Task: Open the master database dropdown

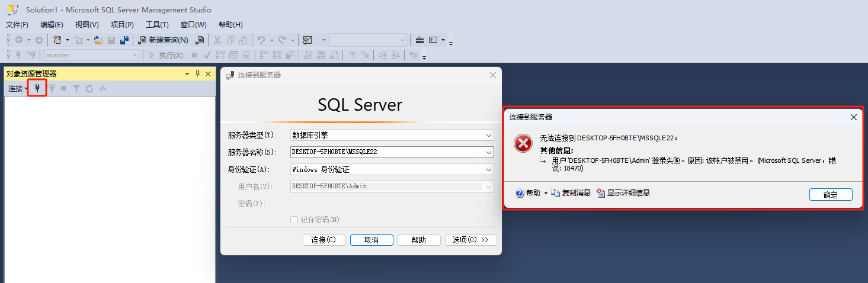Action: [92, 55]
